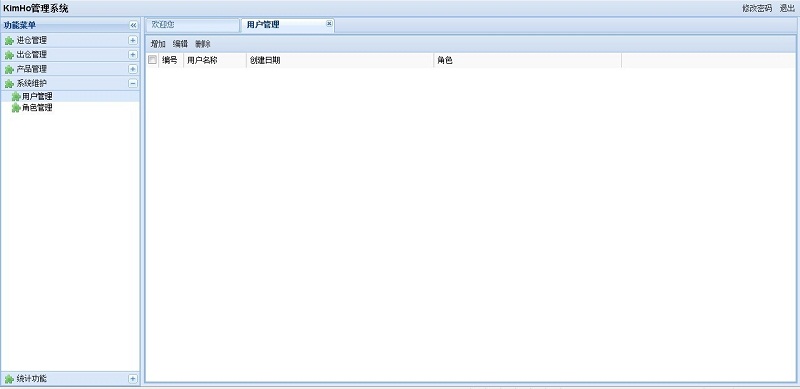Select the 用户管理 tab

click(x=287, y=25)
